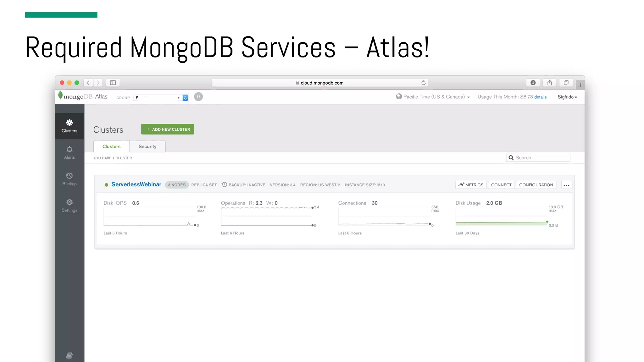Click the 3 NODES badge
The image size is (644, 362).
point(177,185)
